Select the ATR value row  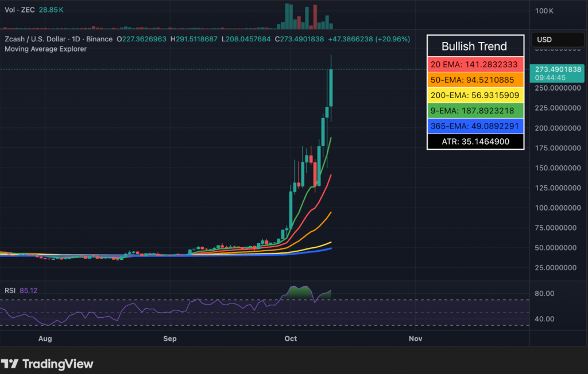(475, 141)
